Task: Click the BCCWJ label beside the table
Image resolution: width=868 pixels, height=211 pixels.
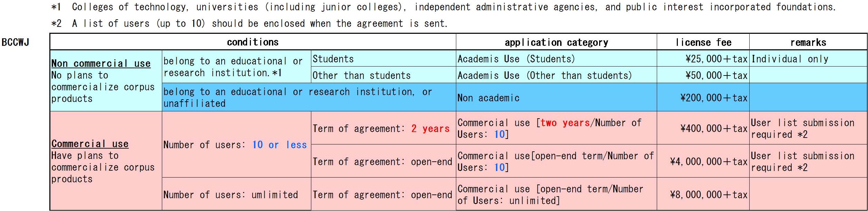Action: tap(16, 42)
